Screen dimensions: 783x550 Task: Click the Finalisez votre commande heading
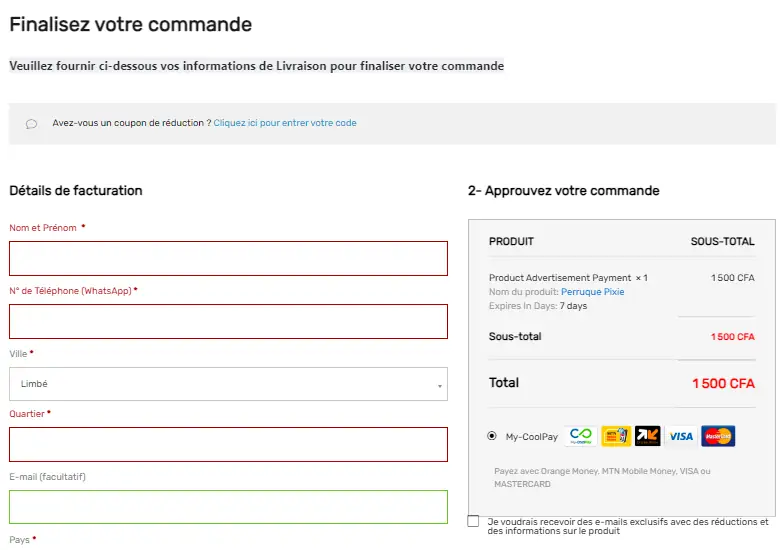(131, 25)
